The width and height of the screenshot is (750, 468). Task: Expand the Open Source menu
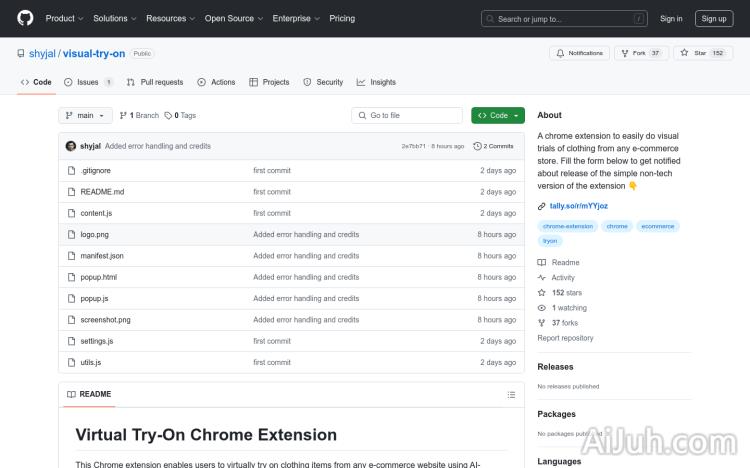[233, 18]
